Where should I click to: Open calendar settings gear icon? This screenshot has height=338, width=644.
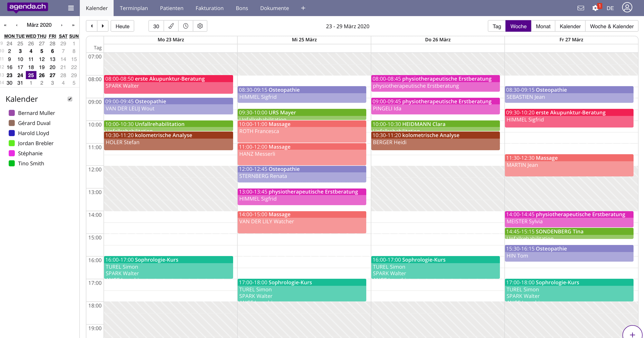pyautogui.click(x=200, y=26)
